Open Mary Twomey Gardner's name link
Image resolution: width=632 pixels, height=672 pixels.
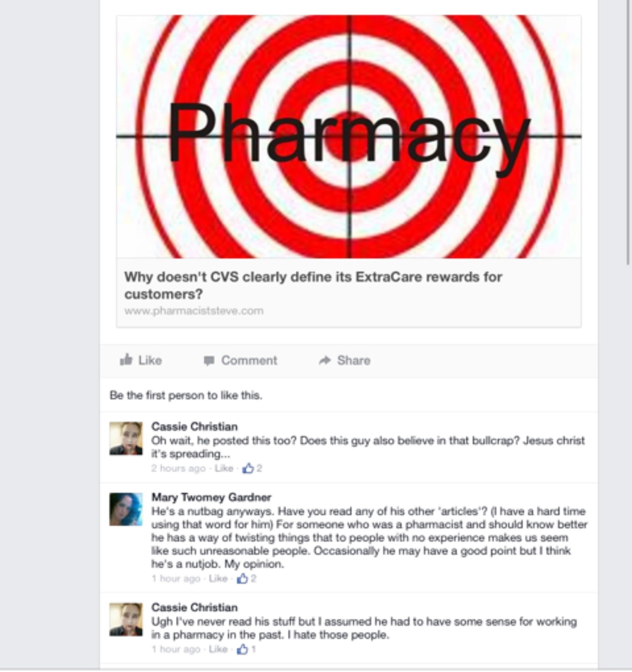point(211,497)
